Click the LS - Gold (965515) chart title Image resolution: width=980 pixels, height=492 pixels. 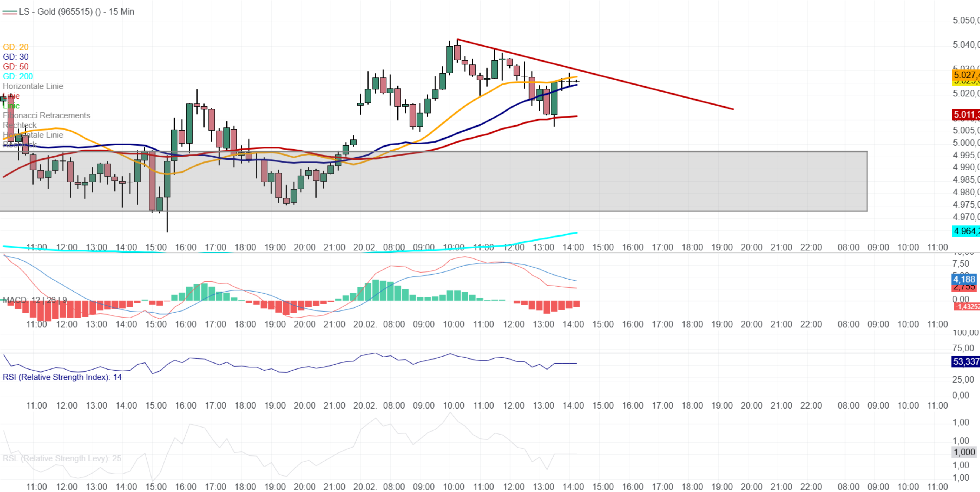point(76,12)
